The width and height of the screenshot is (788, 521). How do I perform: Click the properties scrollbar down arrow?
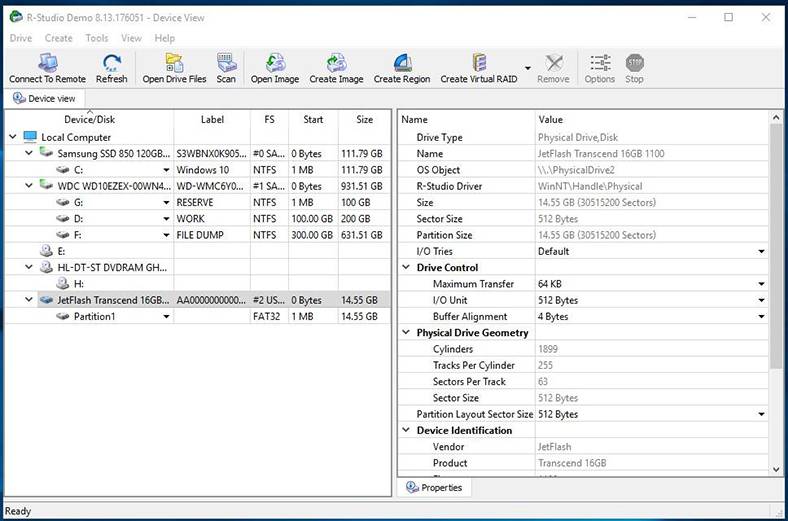(776, 470)
